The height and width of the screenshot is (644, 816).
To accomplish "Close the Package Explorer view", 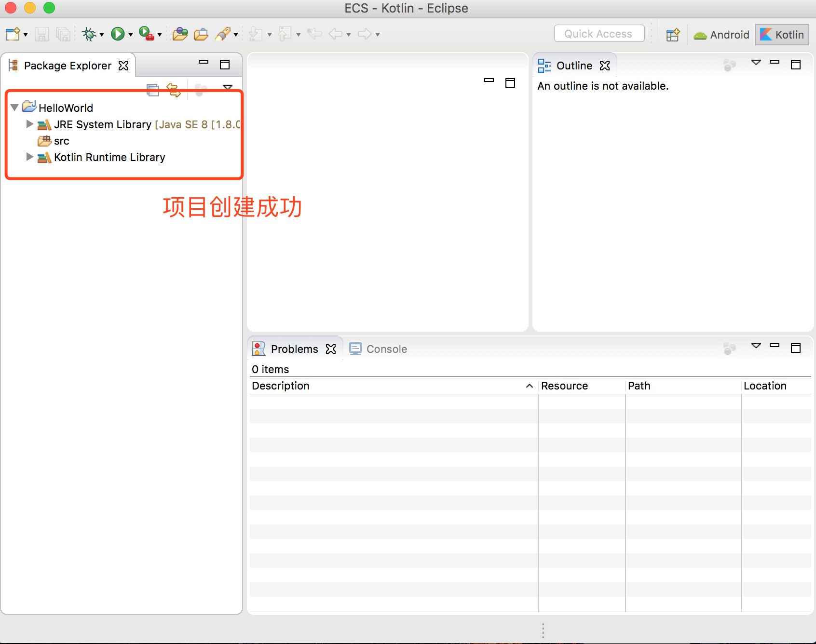I will pos(123,66).
